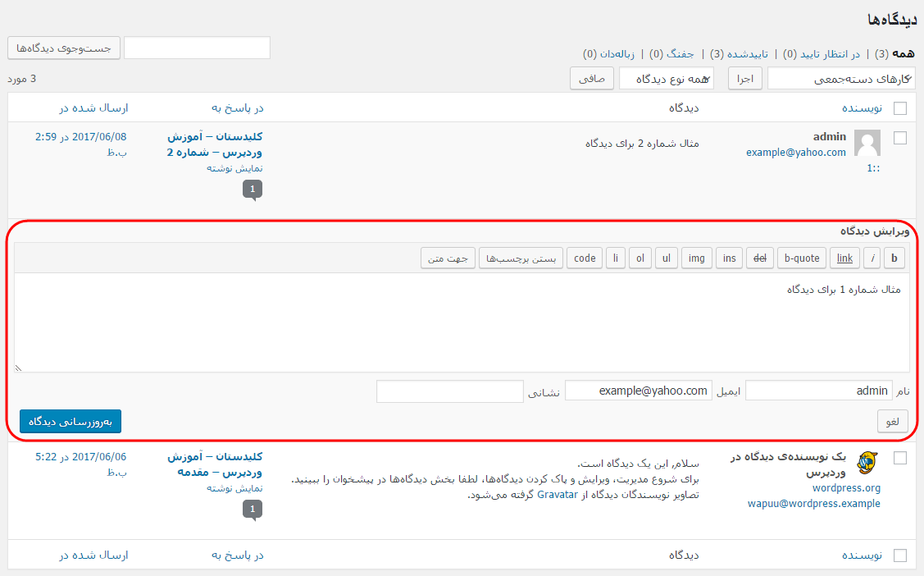Sort by ارسال شده در column in footer
The height and width of the screenshot is (576, 924).
[93, 555]
